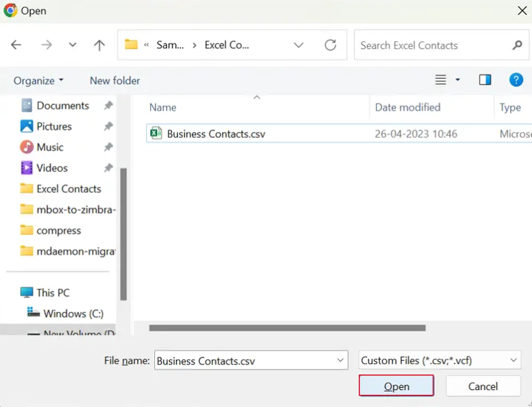Sort by Date modified column header

408,107
